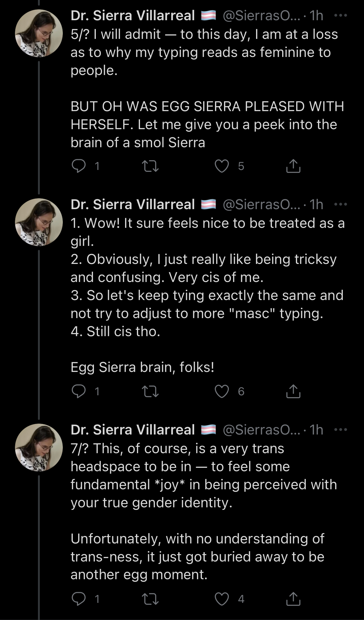This screenshot has width=364, height=620.
Task: Tap the profile picture on the second tweet
Action: click(39, 222)
